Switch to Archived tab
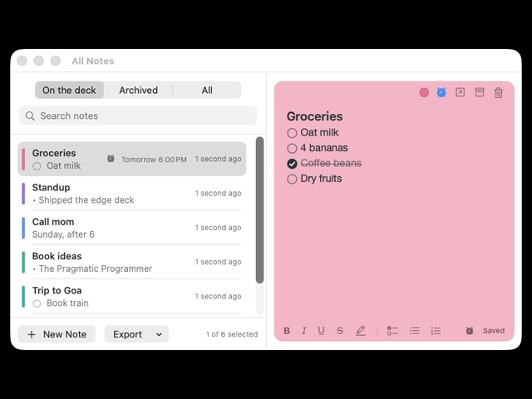Viewport: 532px width, 399px height. (x=139, y=91)
